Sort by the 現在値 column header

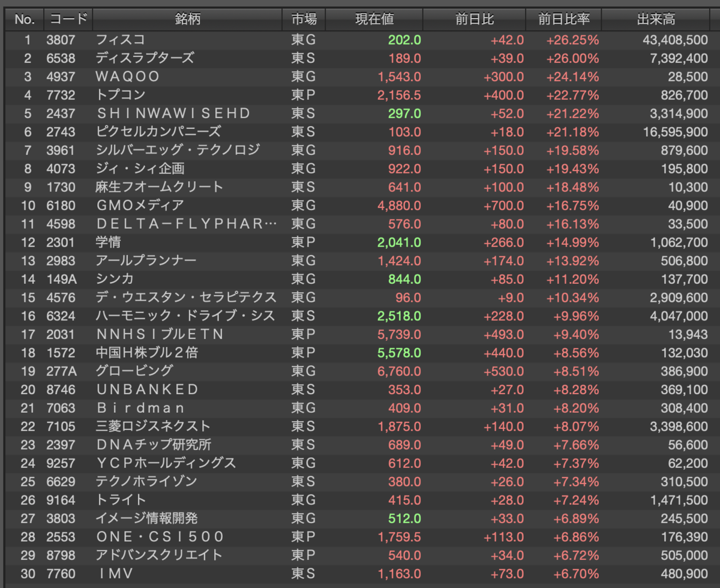(x=374, y=19)
